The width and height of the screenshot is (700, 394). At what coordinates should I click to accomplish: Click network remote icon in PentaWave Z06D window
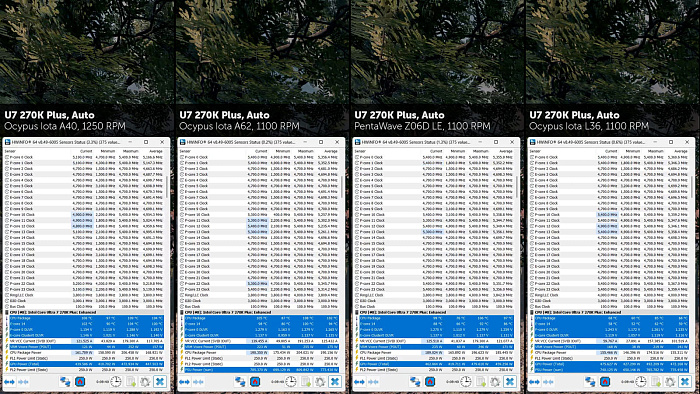415,382
